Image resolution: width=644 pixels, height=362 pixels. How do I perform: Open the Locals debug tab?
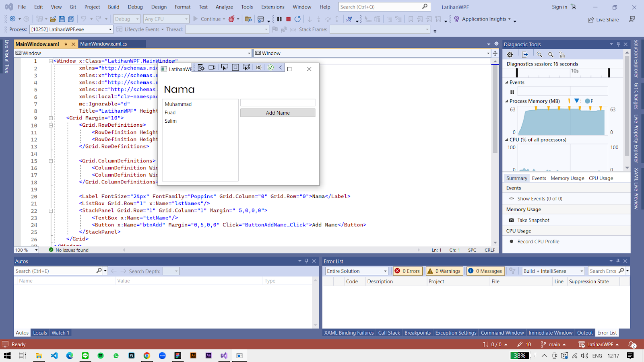[40, 333]
